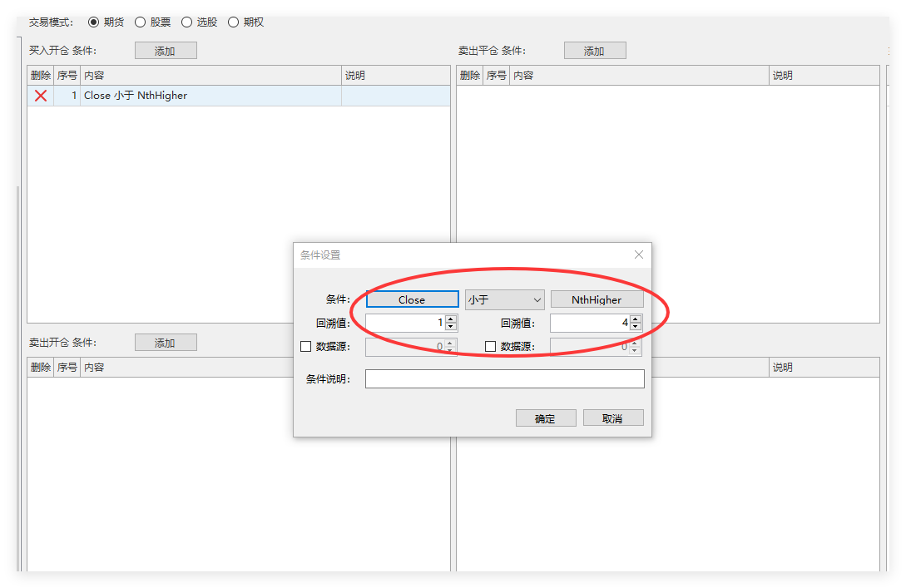Click the NthHigher condition variable button

pos(597,299)
